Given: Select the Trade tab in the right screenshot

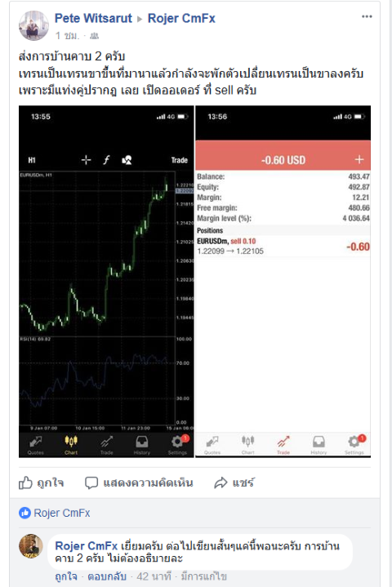Looking at the screenshot, I should click(283, 445).
